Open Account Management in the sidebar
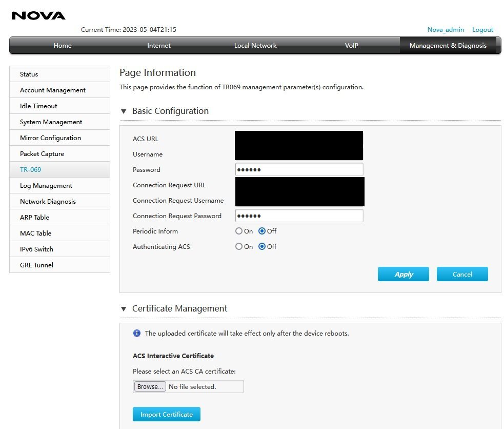Screen dimensions: 504x429 click(60, 90)
